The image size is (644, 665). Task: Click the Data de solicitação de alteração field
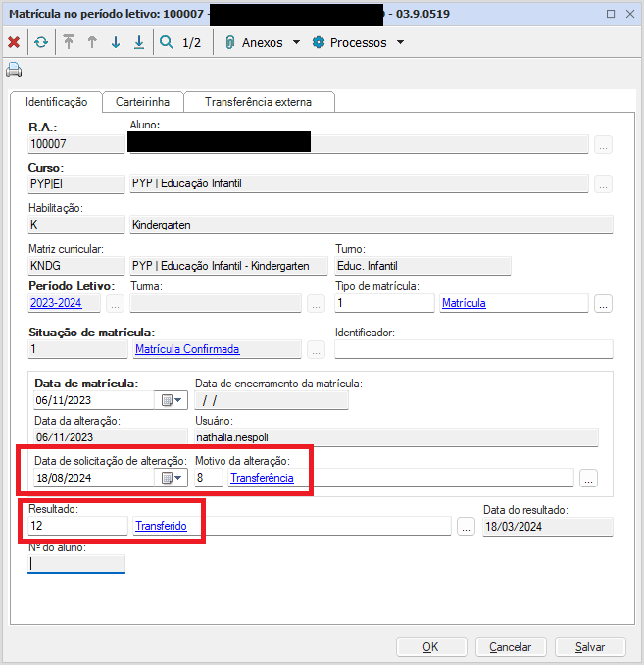(94, 478)
